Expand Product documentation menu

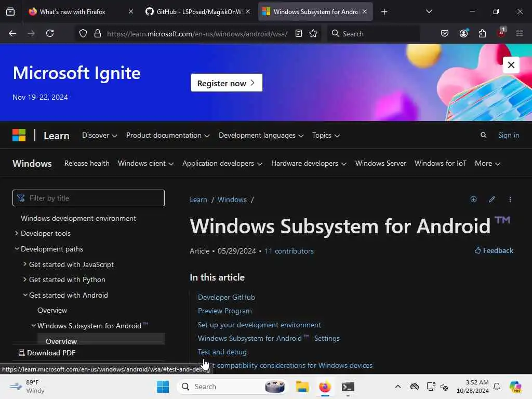(x=168, y=136)
